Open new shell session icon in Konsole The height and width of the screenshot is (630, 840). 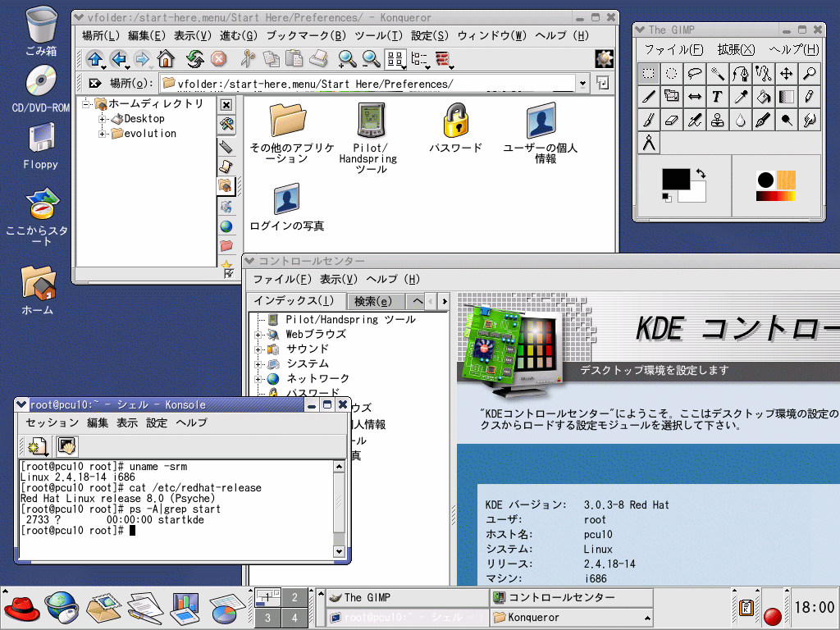[38, 445]
